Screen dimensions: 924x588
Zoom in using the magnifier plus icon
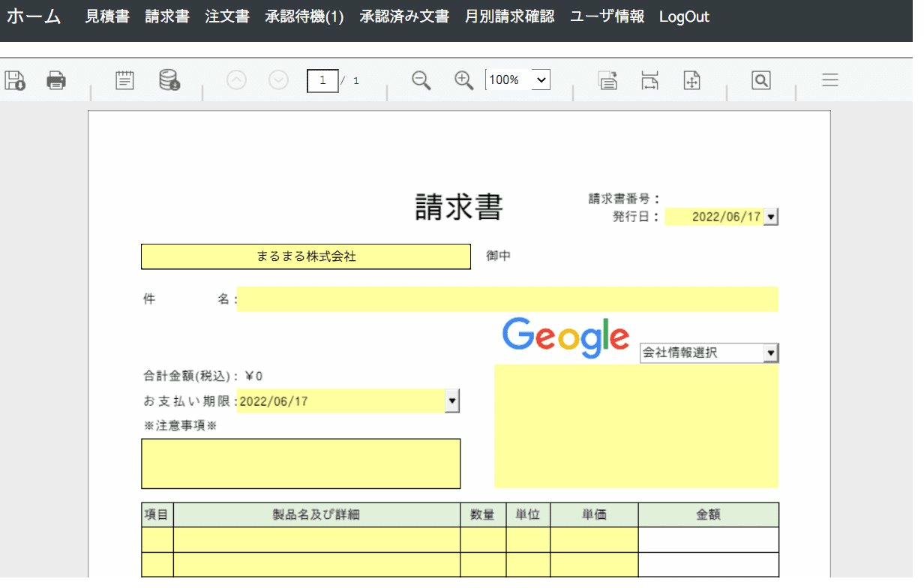(x=463, y=79)
